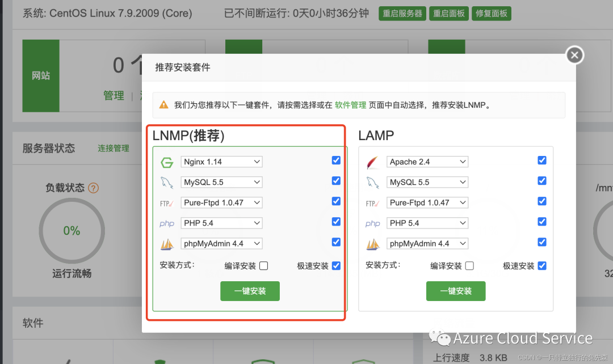The width and height of the screenshot is (613, 364).
Task: Open LAMP phpMyAdmin 4.4 dropdown
Action: click(x=427, y=244)
